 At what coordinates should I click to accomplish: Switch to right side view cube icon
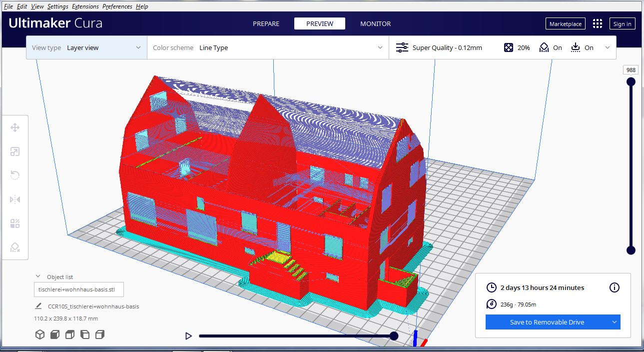(100, 334)
